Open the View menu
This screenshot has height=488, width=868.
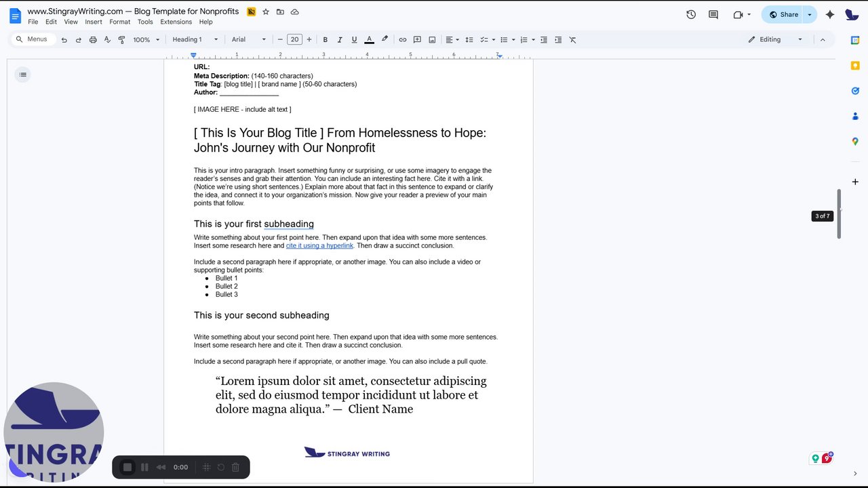(71, 22)
